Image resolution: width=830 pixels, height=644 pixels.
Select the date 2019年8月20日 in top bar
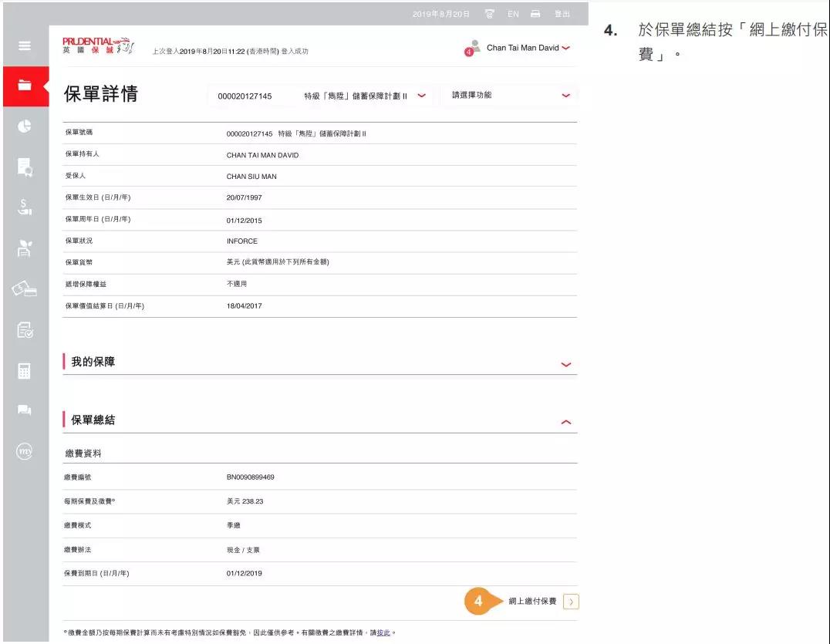[440, 14]
